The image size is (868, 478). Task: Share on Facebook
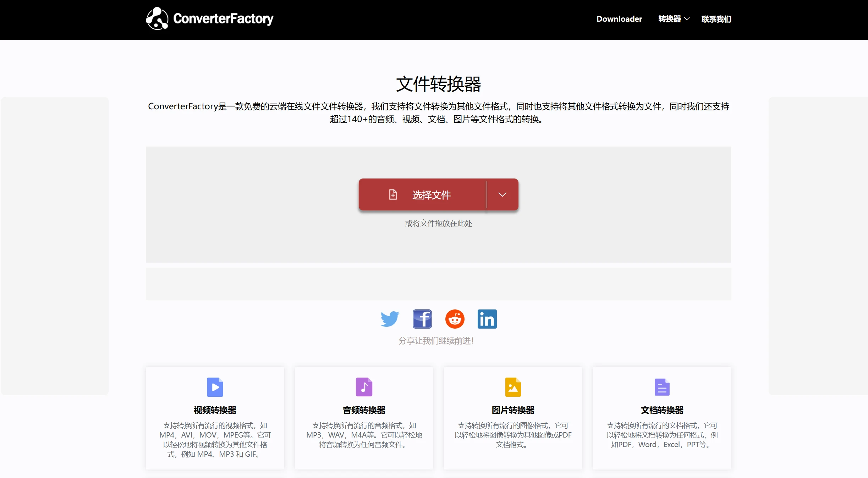[422, 319]
